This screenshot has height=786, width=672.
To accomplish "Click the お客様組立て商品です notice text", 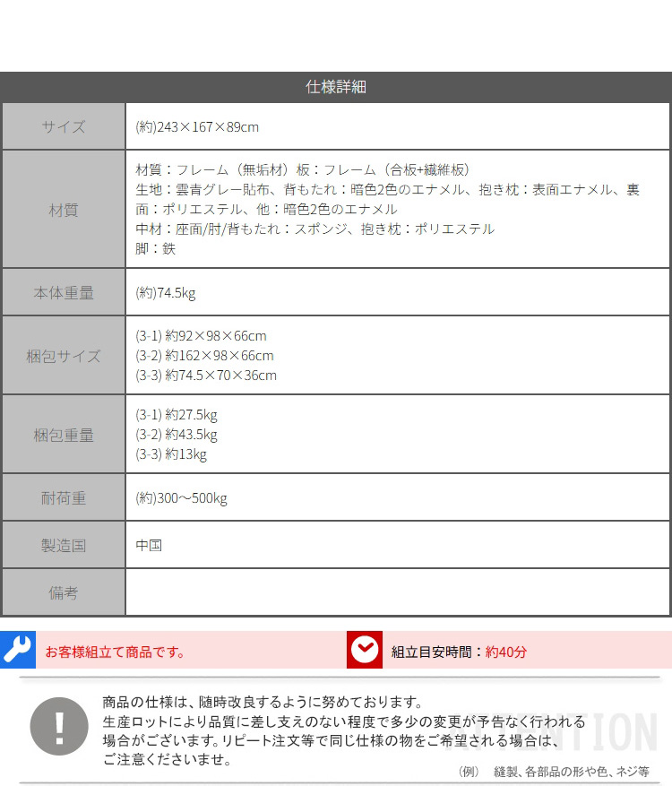I will point(116,652).
